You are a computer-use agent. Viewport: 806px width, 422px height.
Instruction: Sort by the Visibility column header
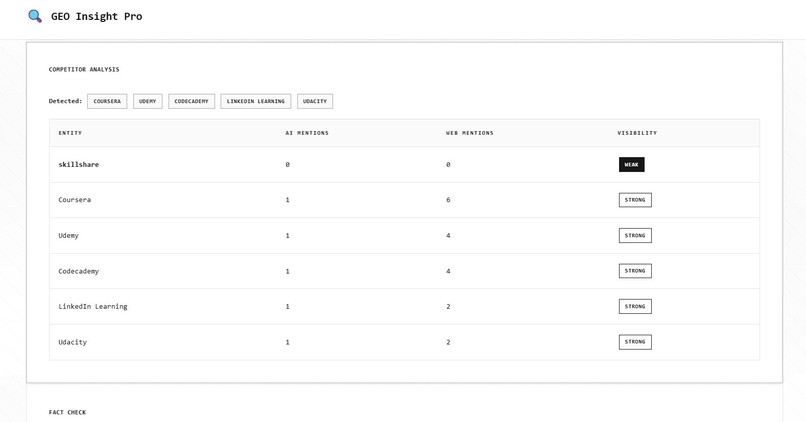click(637, 133)
